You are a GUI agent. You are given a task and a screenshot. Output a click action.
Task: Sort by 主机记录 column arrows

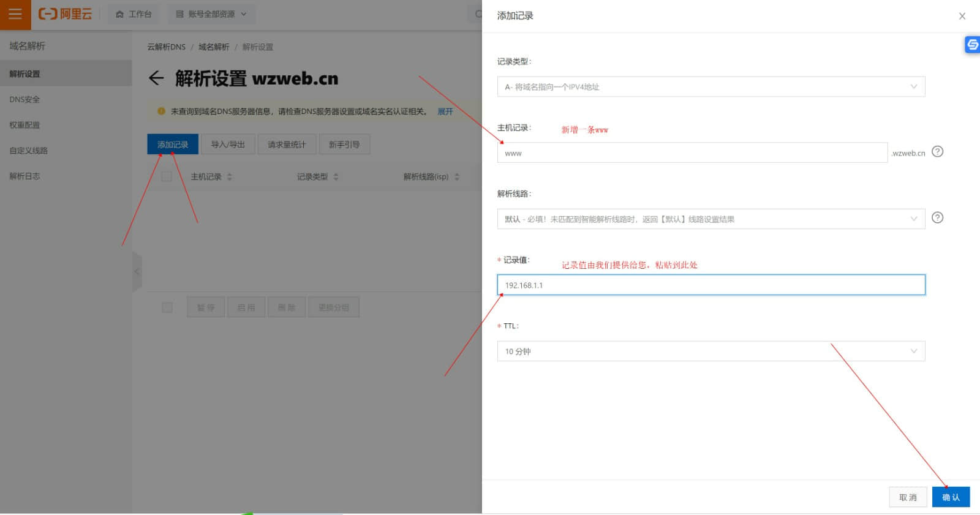[230, 177]
